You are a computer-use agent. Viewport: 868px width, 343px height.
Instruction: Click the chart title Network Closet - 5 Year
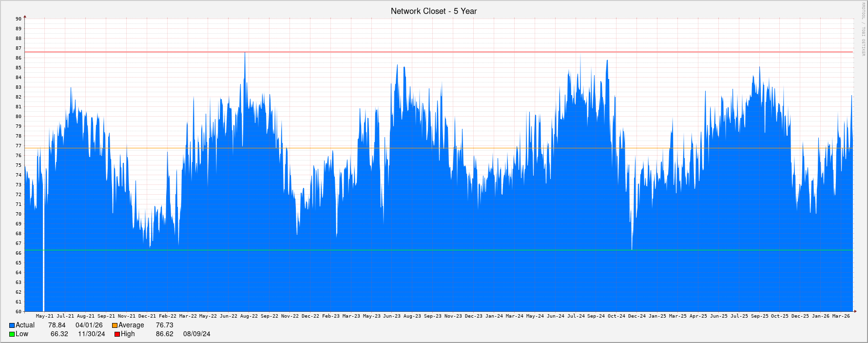coord(433,11)
